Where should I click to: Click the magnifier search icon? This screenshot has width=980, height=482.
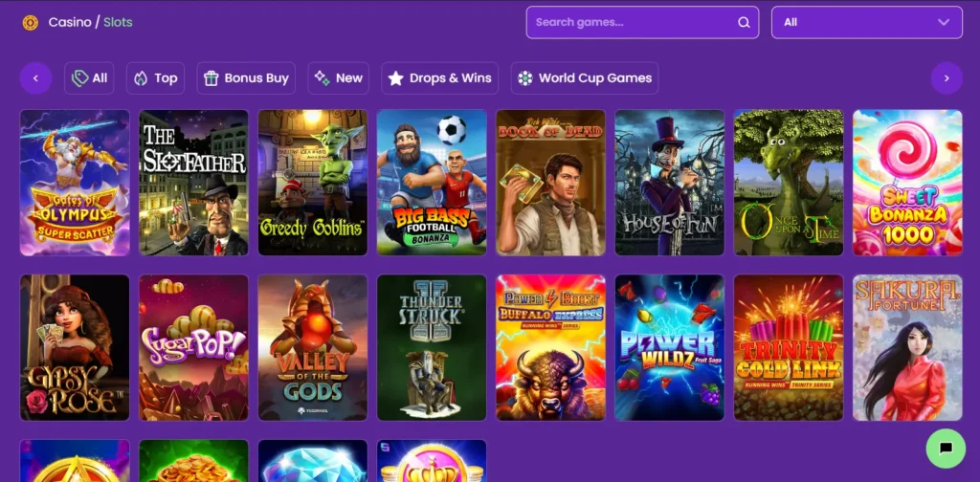[744, 23]
